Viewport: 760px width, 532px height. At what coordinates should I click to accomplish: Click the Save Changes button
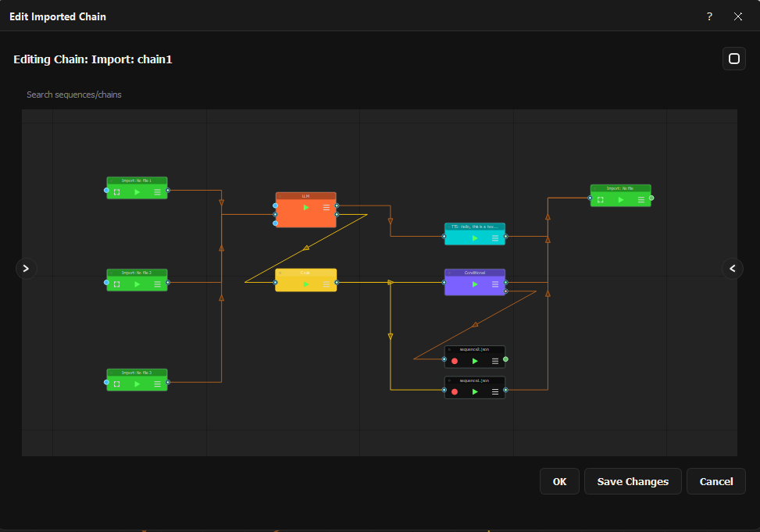[x=633, y=481]
